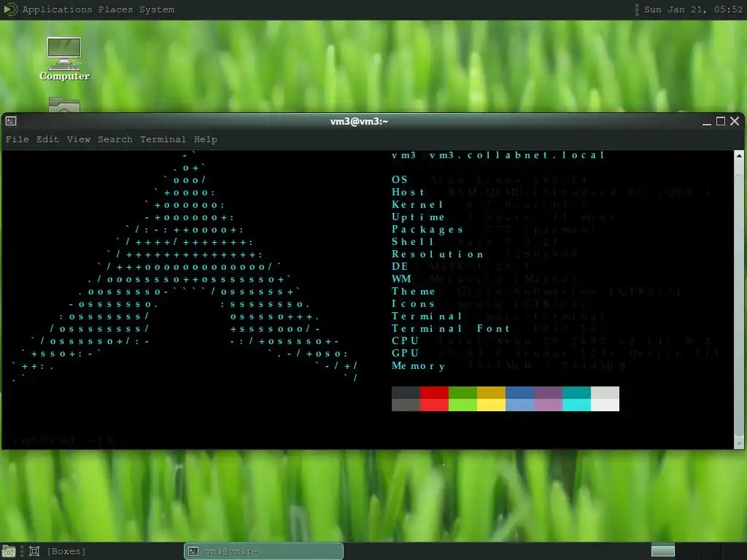This screenshot has height=560, width=747.
Task: Click the bright yellow swatch in the bottom color row
Action: pos(491,405)
